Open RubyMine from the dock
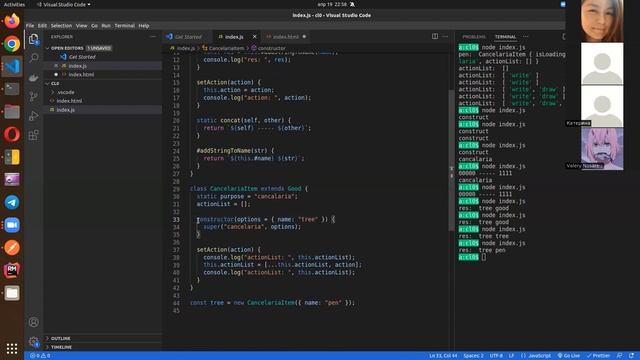 [x=12, y=270]
